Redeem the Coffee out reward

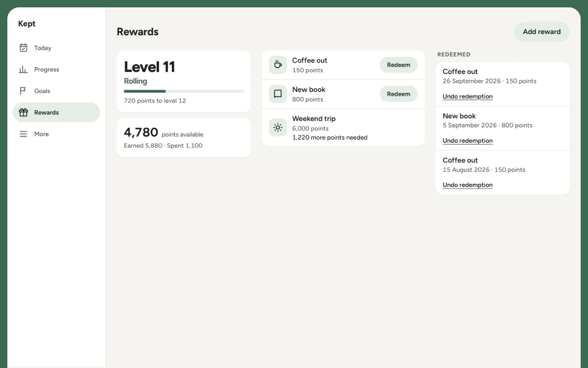(399, 65)
